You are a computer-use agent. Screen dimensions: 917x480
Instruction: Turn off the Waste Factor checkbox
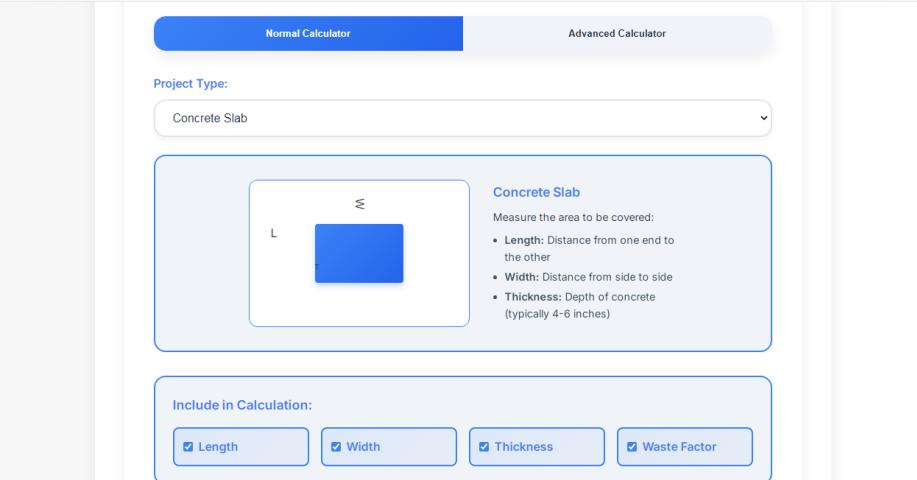coord(632,447)
